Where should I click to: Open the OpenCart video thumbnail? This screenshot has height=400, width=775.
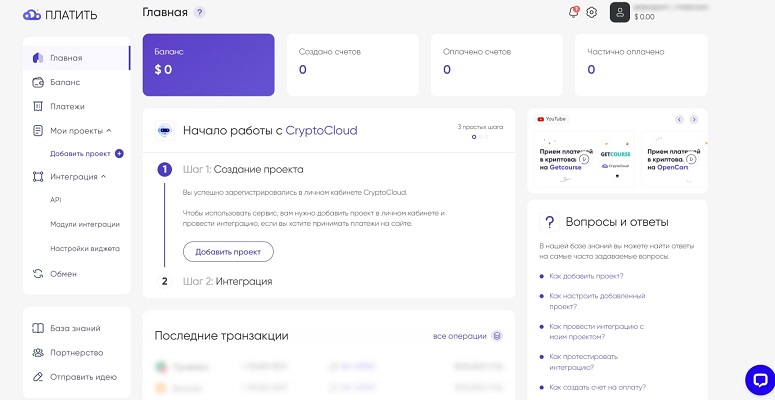click(x=674, y=159)
